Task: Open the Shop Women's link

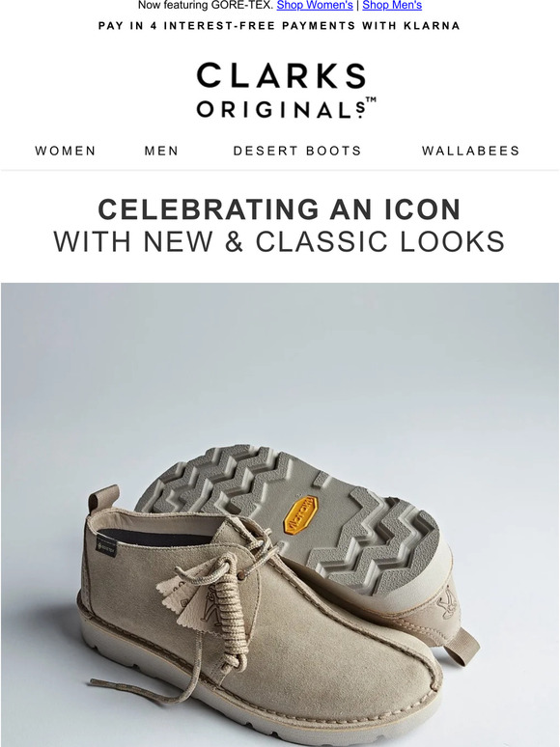Action: click(315, 5)
